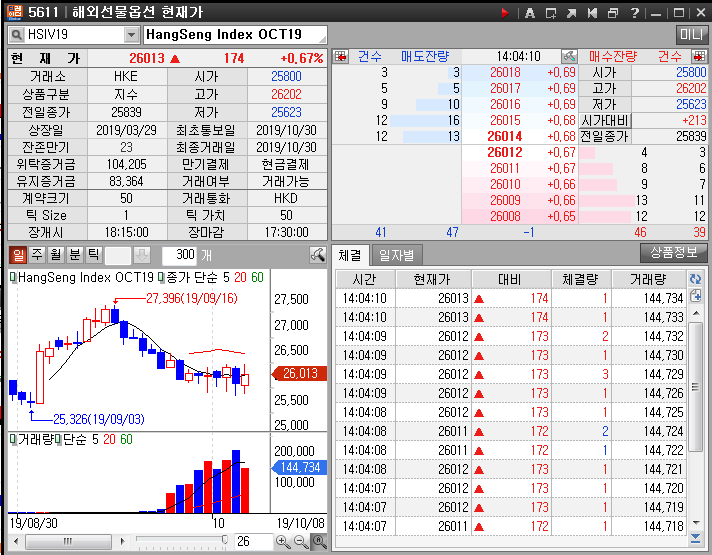Click the previous screen icon in title bar
Viewport: 712px width, 555px height.
click(592, 13)
